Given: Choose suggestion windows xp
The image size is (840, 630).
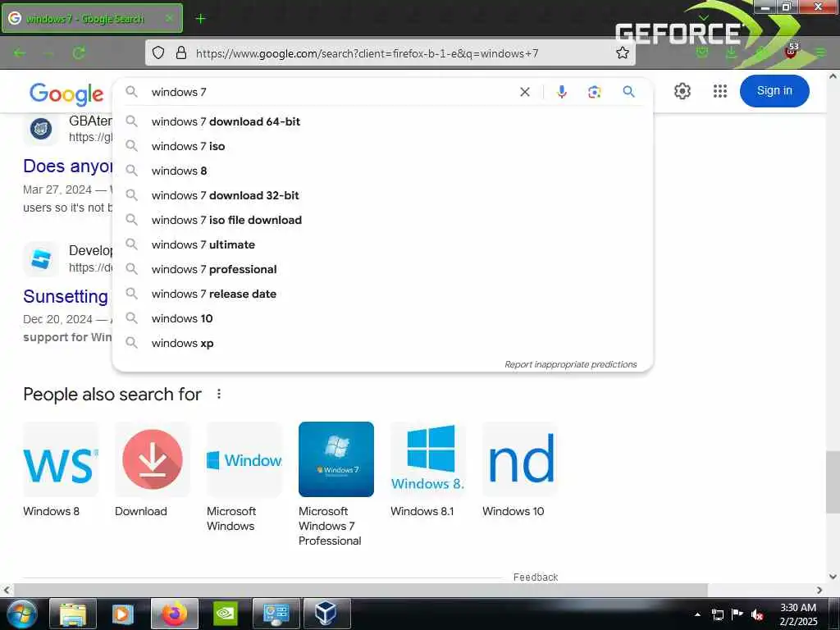Looking at the screenshot, I should click(x=382, y=344).
